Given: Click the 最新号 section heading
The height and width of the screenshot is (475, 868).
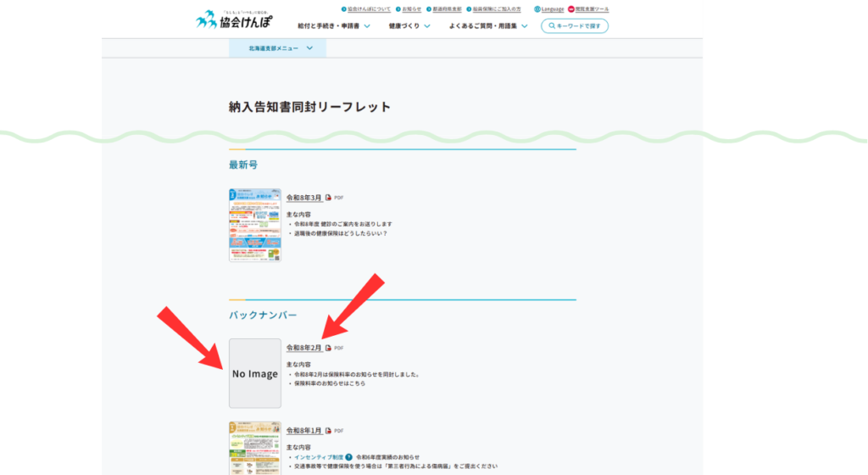Looking at the screenshot, I should (243, 165).
